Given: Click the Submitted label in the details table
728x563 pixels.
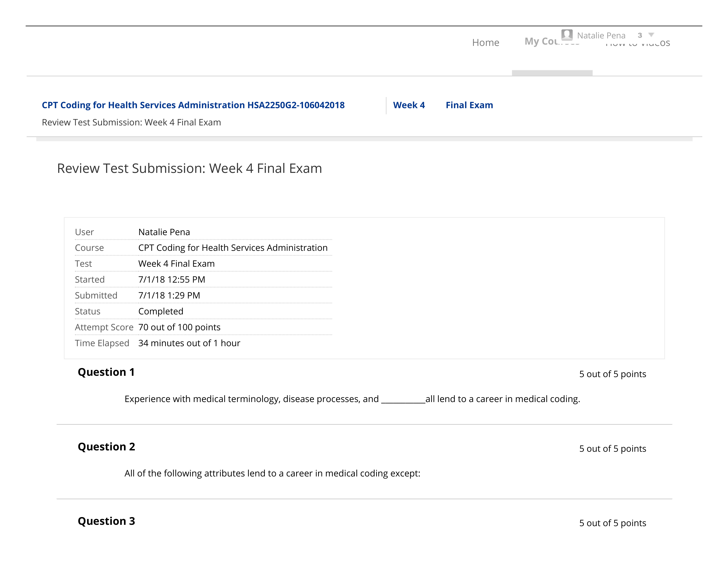Looking at the screenshot, I should pyautogui.click(x=96, y=295).
